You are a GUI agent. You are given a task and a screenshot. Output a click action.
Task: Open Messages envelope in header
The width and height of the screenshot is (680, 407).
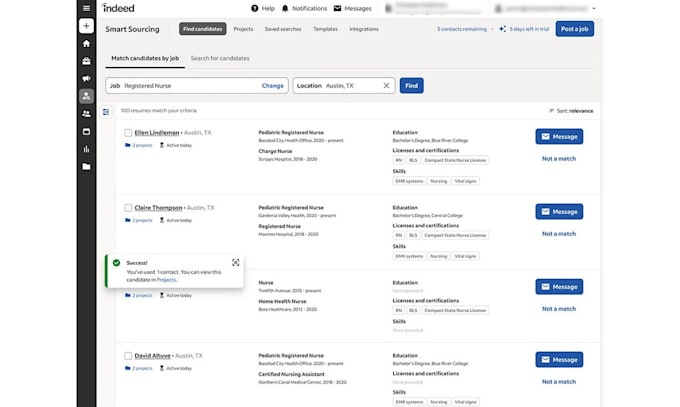pyautogui.click(x=353, y=8)
